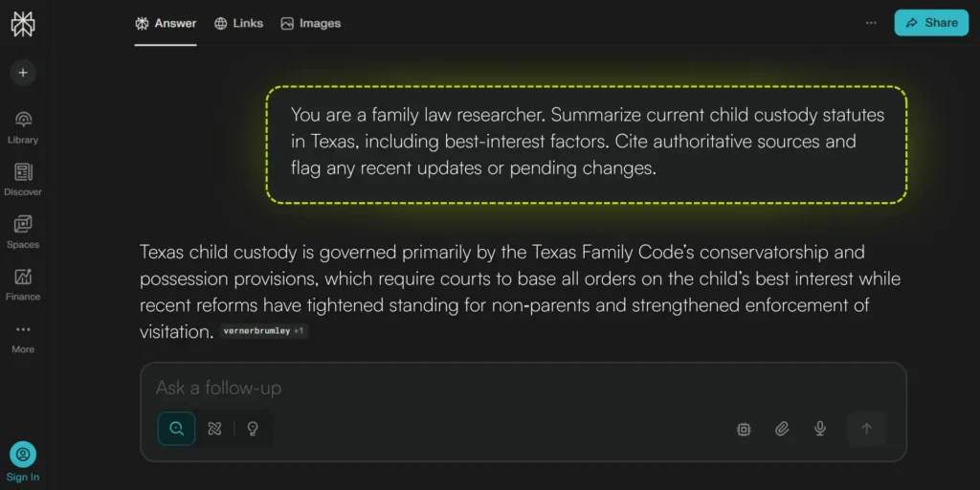Click the Sign In avatar icon
The image size is (980, 490).
[23, 455]
